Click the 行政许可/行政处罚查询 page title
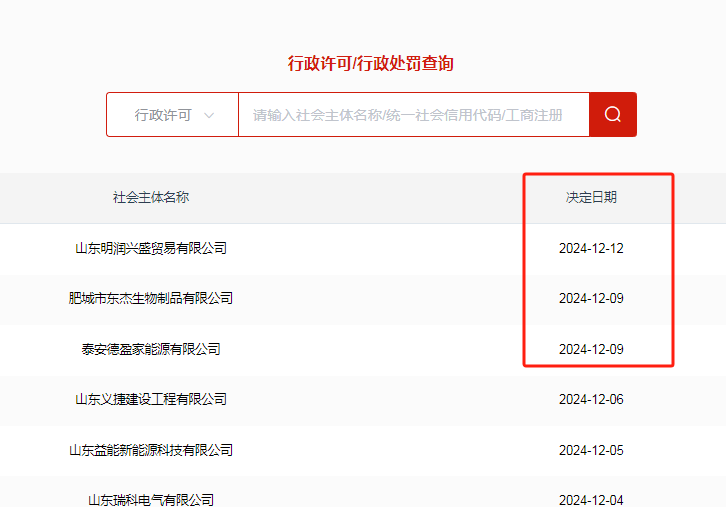 coord(370,63)
